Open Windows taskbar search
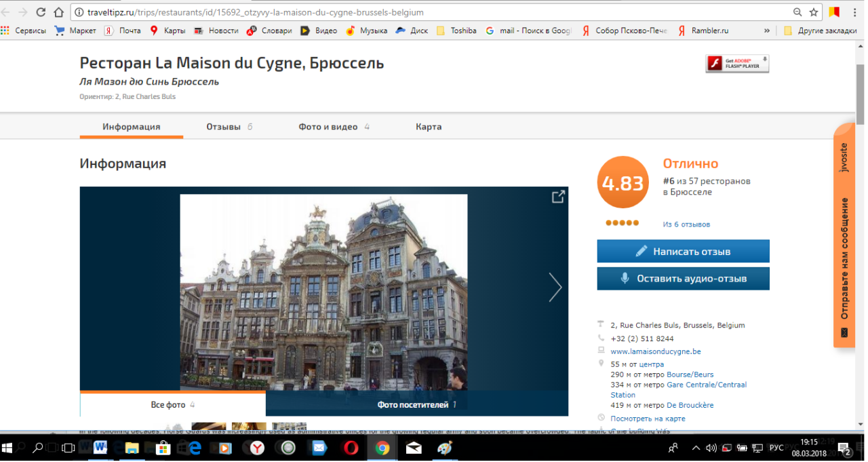This screenshot has width=868, height=462. [38, 448]
